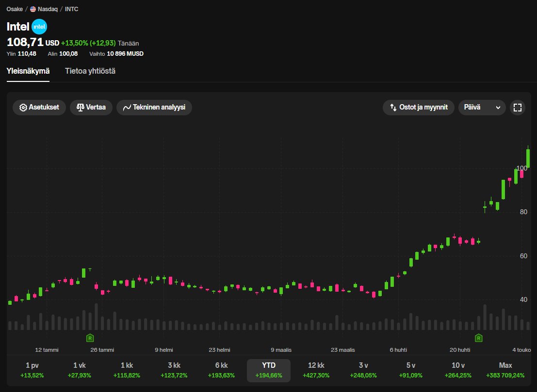Toggle Ostot ja myynnit markers
The width and height of the screenshot is (537, 392).
click(x=419, y=108)
